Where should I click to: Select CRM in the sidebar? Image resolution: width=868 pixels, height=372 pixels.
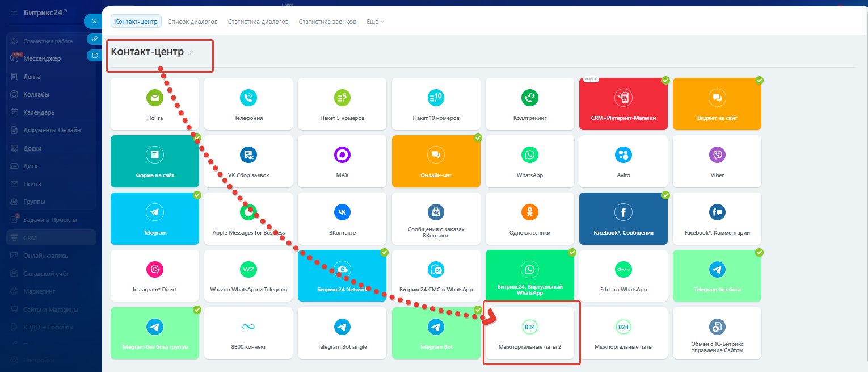pos(51,238)
